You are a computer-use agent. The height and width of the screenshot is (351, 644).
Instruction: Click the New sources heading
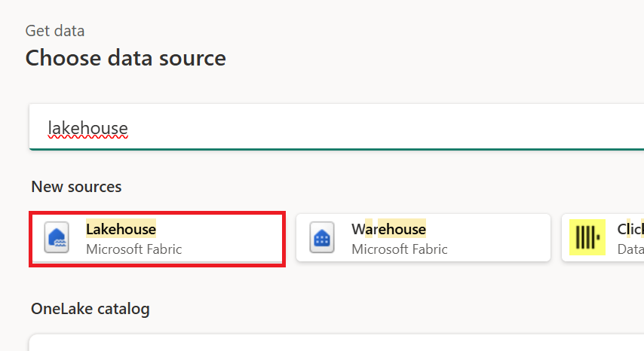[x=76, y=187]
